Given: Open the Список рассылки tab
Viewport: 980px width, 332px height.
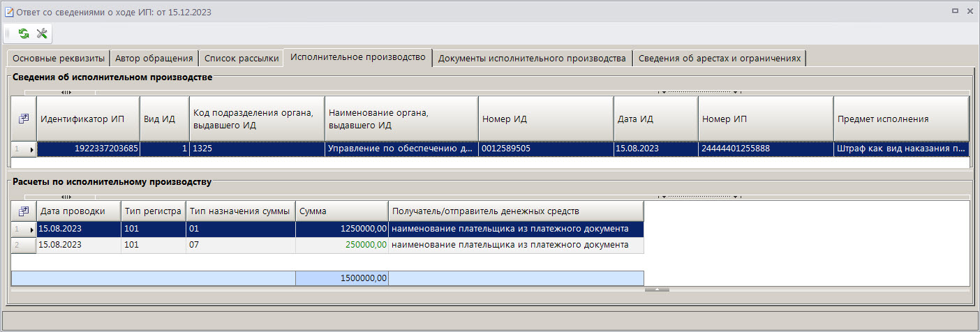Looking at the screenshot, I should coord(242,59).
